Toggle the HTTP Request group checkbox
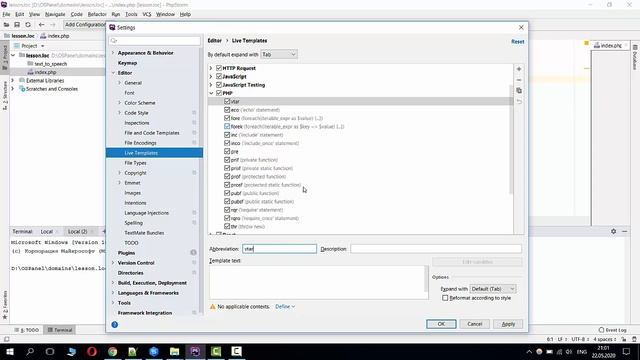This screenshot has height=360, width=640. (219, 68)
